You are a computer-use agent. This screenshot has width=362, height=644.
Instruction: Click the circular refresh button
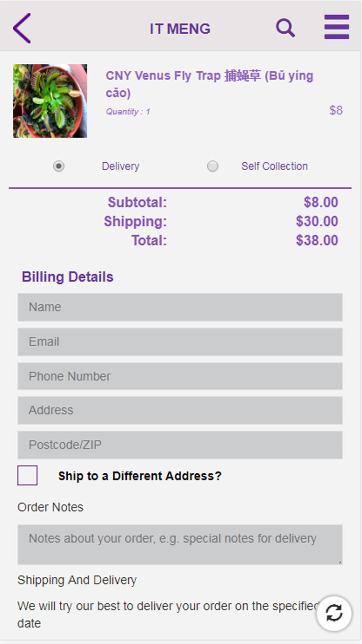tap(333, 613)
